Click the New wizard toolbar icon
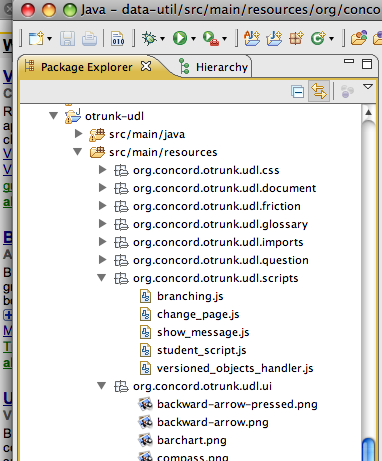 coord(36,39)
